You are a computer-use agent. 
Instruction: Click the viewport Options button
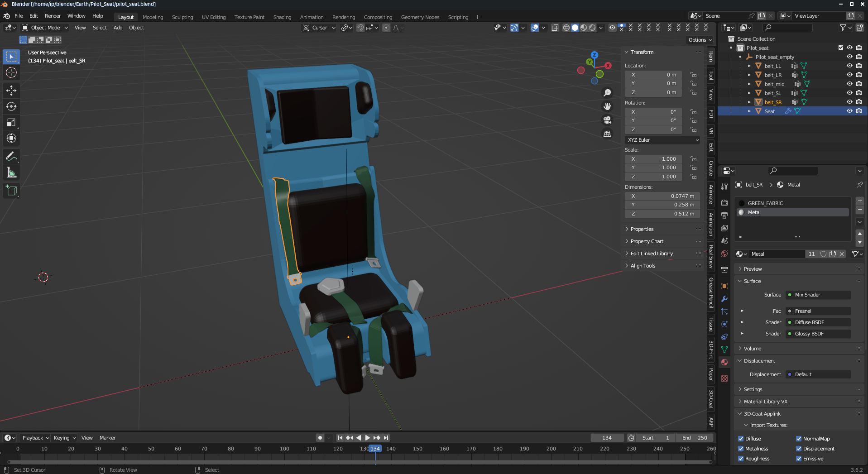(x=699, y=40)
